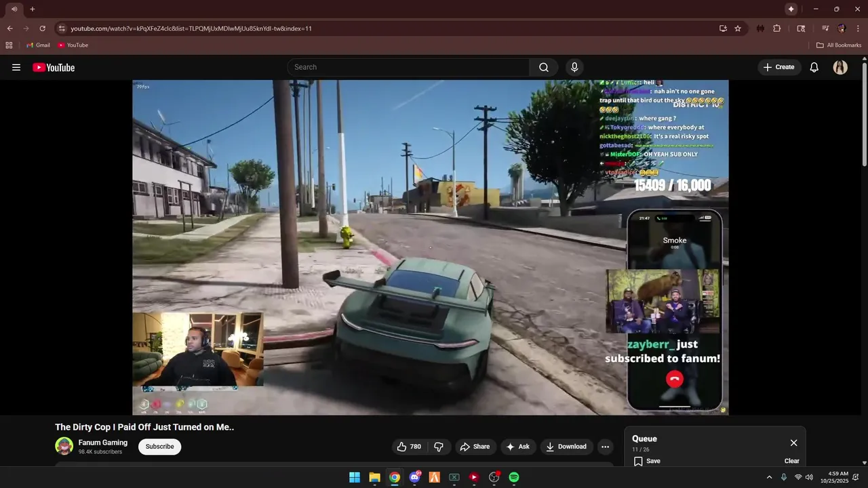The height and width of the screenshot is (488, 868).
Task: Focus the browser address bar URL
Action: [x=191, y=28]
